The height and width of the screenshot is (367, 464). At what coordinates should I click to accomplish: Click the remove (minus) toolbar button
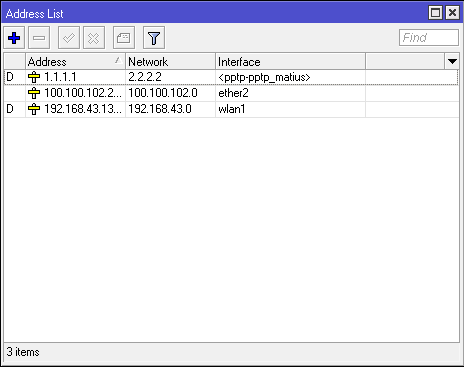(39, 38)
